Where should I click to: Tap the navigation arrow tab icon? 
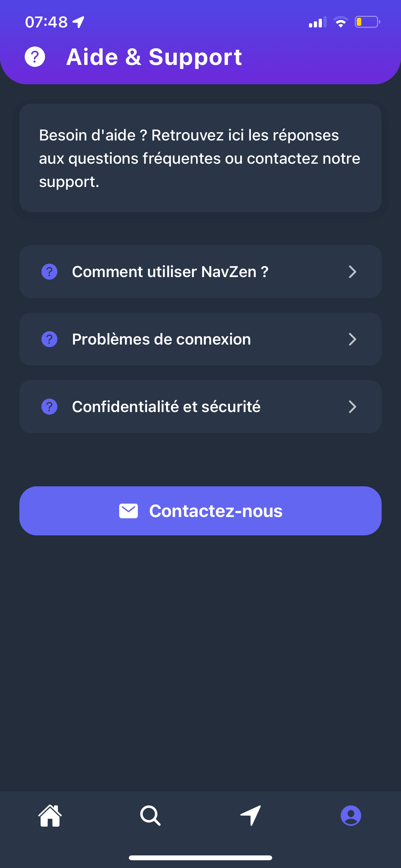click(251, 816)
